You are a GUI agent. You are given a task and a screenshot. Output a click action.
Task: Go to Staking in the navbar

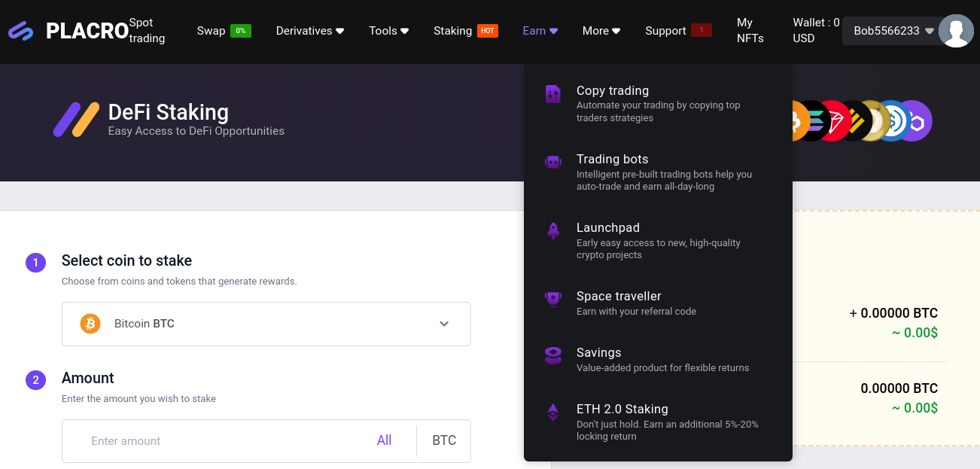click(x=453, y=31)
